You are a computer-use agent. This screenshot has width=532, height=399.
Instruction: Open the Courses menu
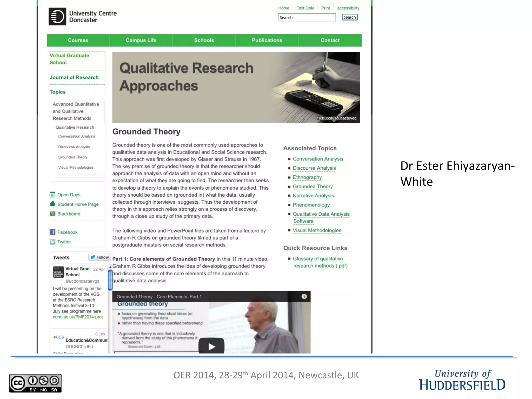78,40
